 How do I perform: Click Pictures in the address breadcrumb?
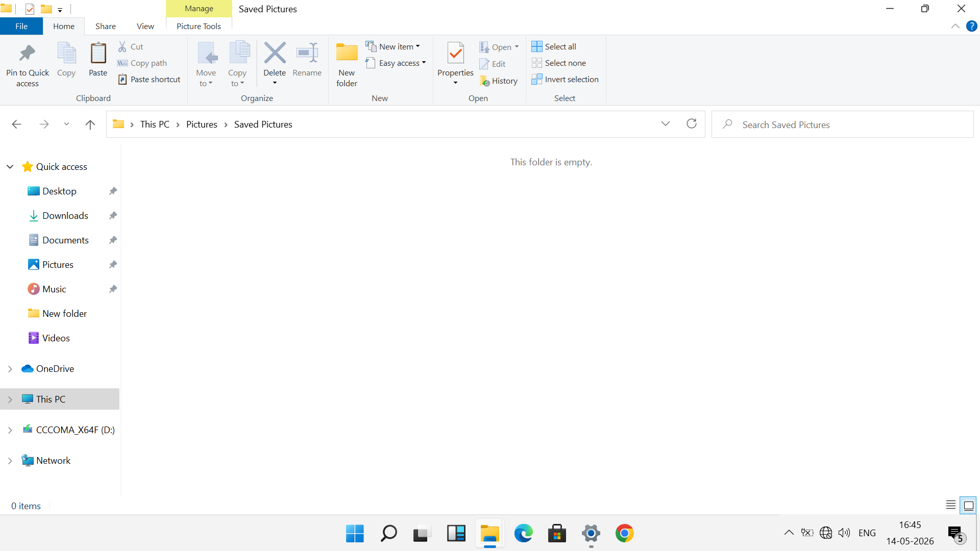pos(202,124)
